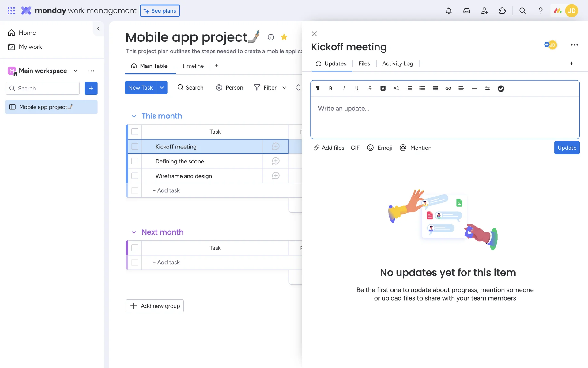
Task: Click the invite members icon
Action: click(x=484, y=11)
